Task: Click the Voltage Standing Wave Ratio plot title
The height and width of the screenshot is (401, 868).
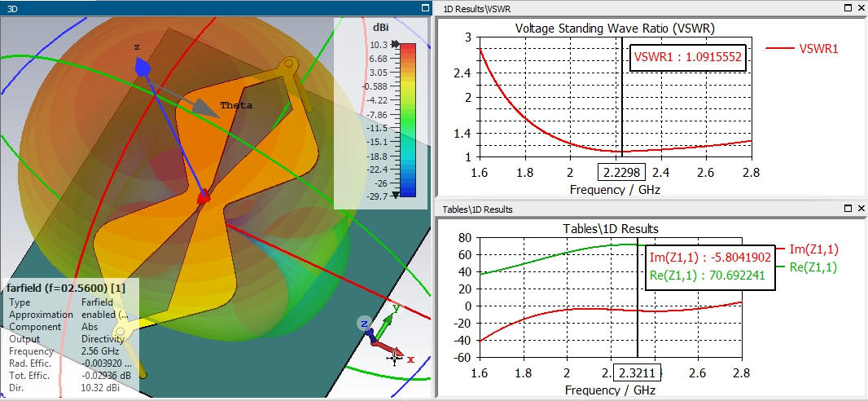Action: pyautogui.click(x=615, y=28)
